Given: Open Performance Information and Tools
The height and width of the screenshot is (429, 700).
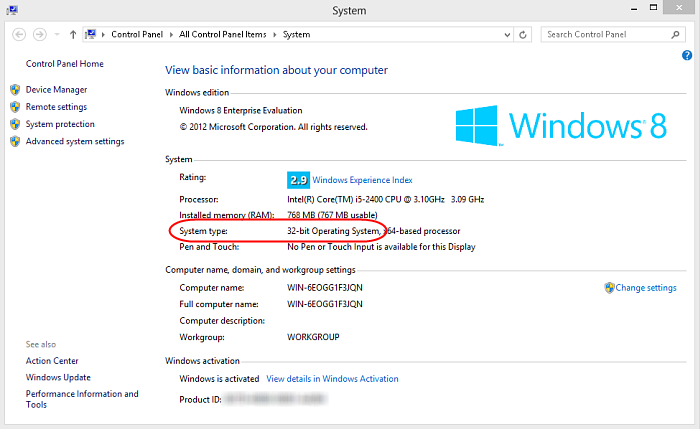Looking at the screenshot, I should 82,399.
